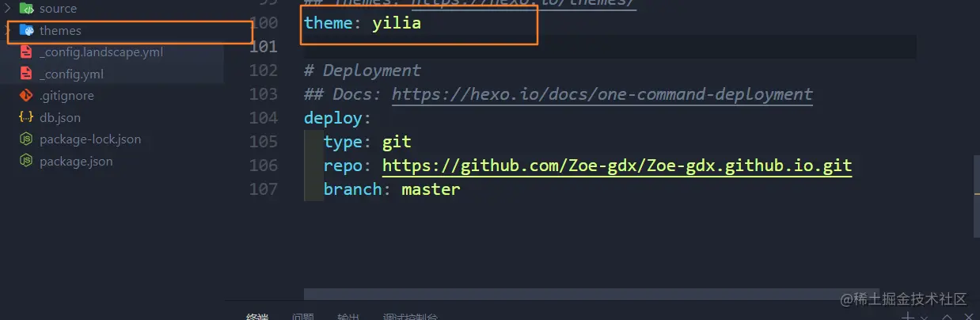
Task: Click line number 106 in the gutter
Action: point(263,166)
